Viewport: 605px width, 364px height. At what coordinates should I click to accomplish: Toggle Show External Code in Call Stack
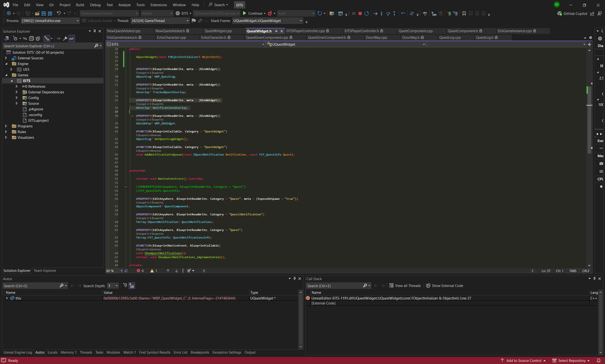click(445, 286)
